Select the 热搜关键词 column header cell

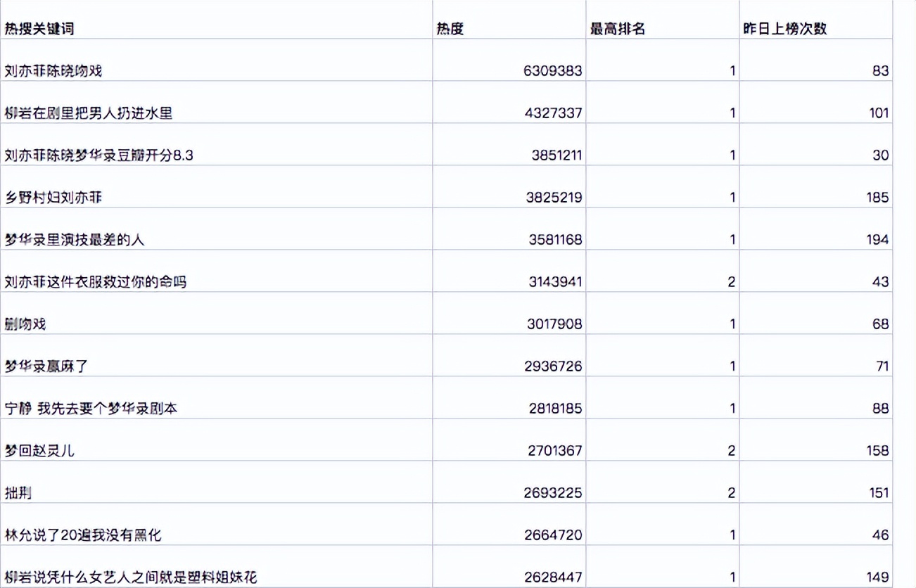coord(39,29)
